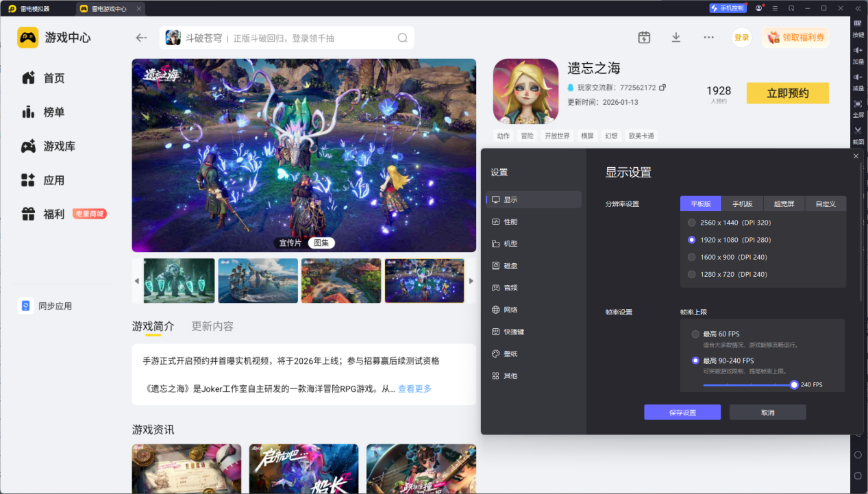
Task: Show next thumbnails with the right arrow
Action: click(x=471, y=281)
